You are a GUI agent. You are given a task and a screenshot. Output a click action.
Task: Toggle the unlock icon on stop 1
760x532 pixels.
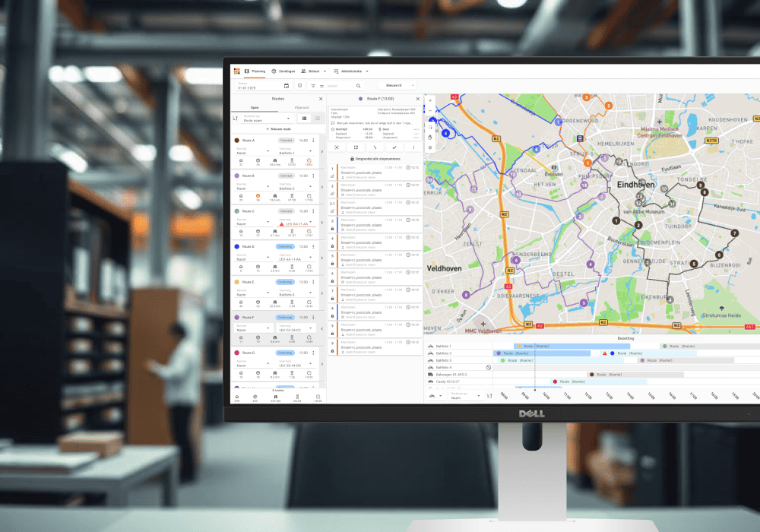pyautogui.click(x=333, y=176)
